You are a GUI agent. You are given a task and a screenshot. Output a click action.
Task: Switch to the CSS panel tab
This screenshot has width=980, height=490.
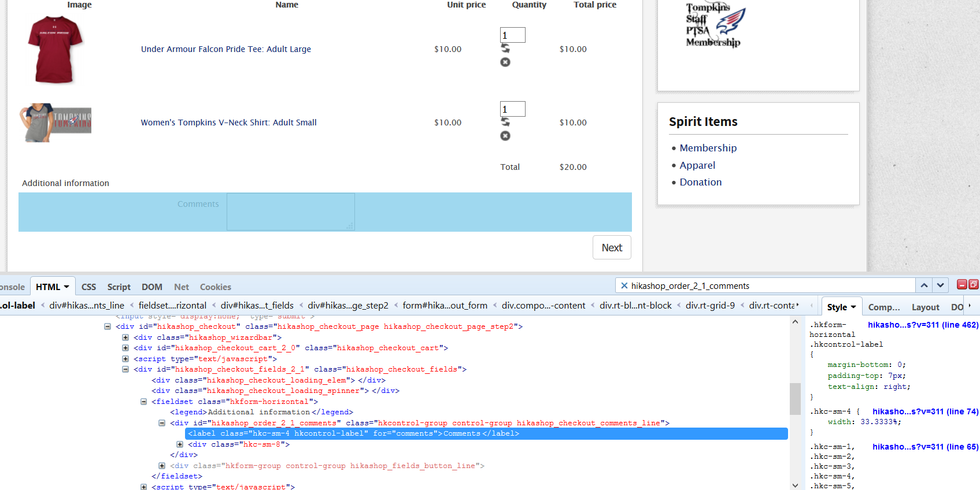(88, 287)
